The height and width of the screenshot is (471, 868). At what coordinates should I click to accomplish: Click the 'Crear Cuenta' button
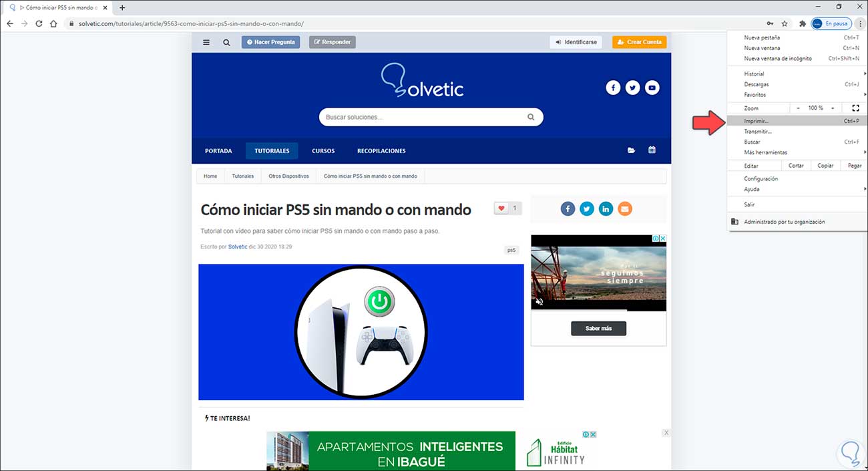tap(639, 42)
